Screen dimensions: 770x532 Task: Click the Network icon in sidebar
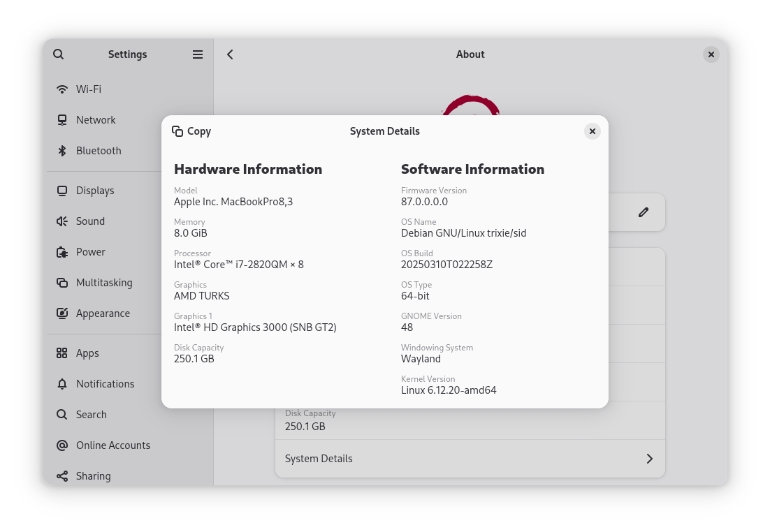coord(62,120)
